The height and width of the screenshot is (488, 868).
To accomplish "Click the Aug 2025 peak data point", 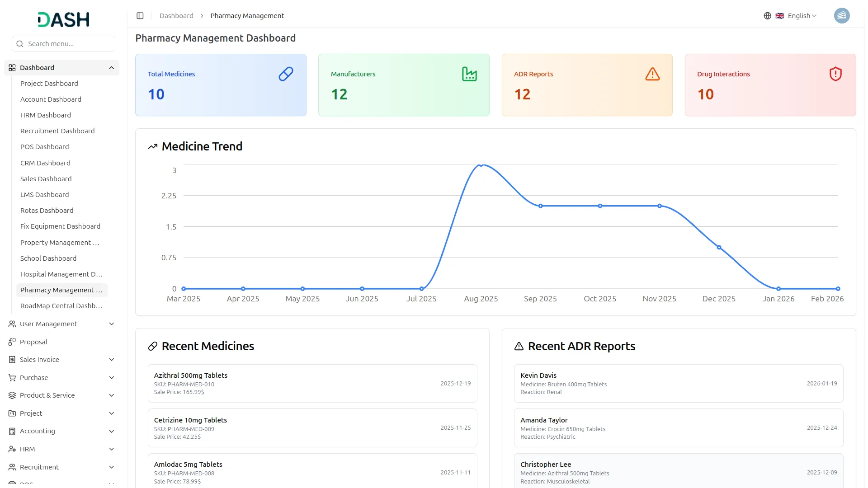I will (x=481, y=165).
